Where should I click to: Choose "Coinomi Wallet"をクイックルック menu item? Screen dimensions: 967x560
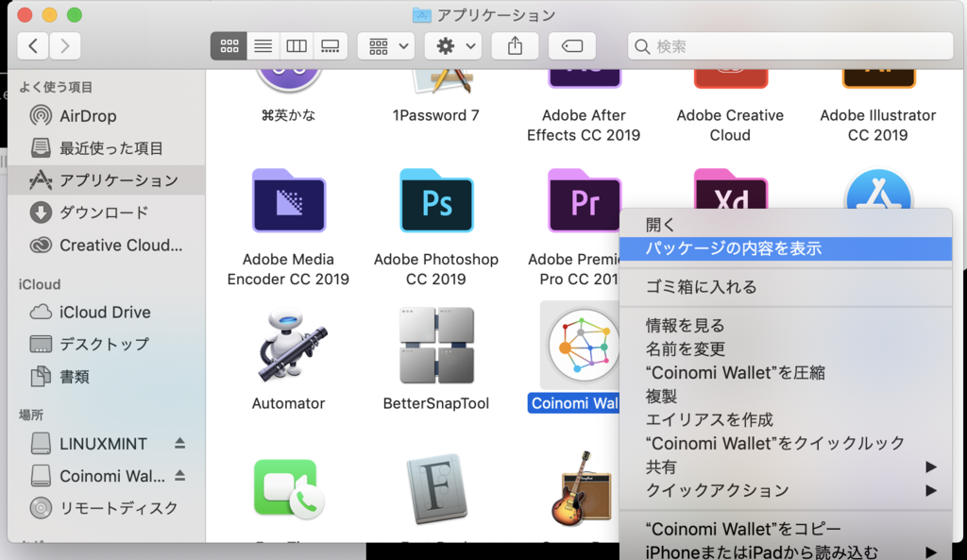[786, 444]
